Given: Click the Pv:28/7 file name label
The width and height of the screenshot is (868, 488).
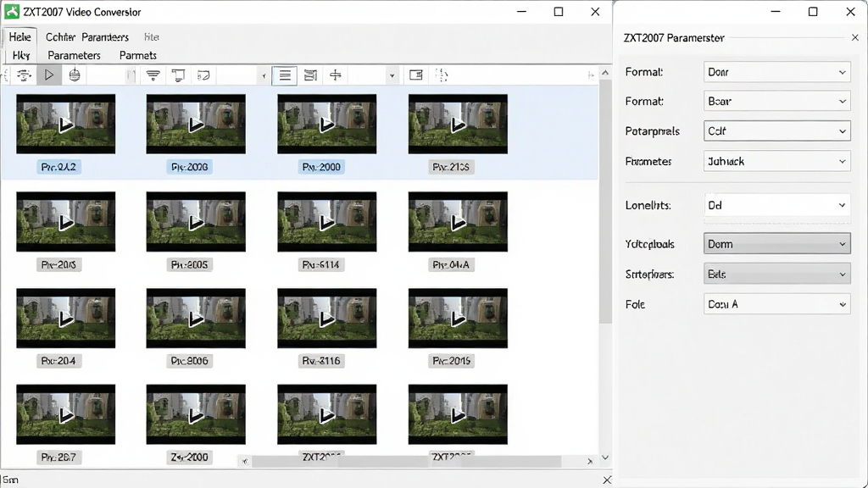Looking at the screenshot, I should point(58,457).
